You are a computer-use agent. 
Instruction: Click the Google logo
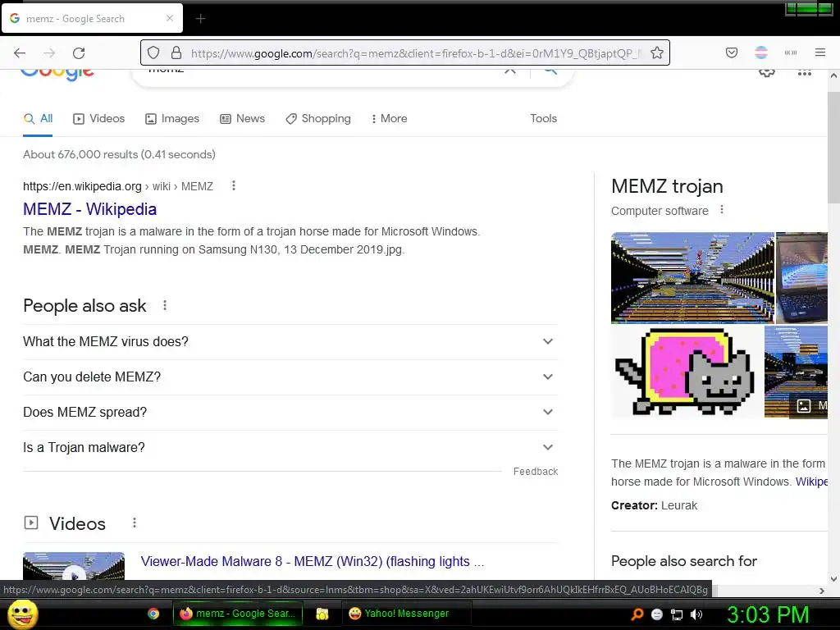[x=57, y=74]
